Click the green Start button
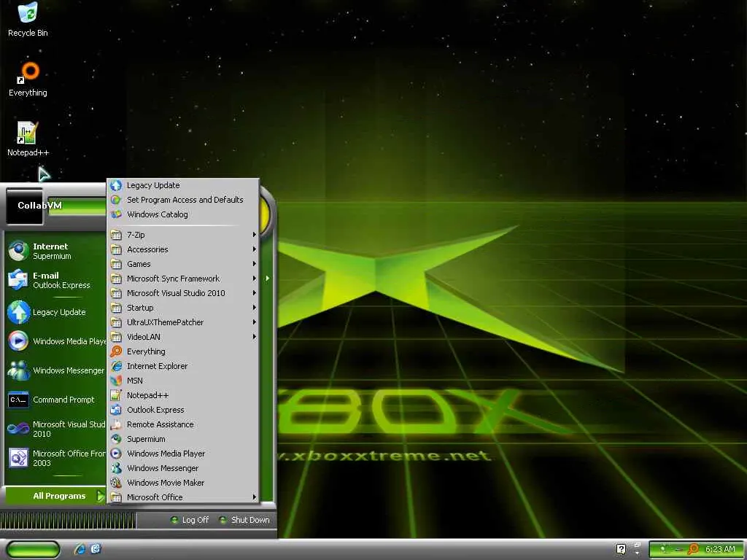The height and width of the screenshot is (560, 747). pyautogui.click(x=33, y=550)
